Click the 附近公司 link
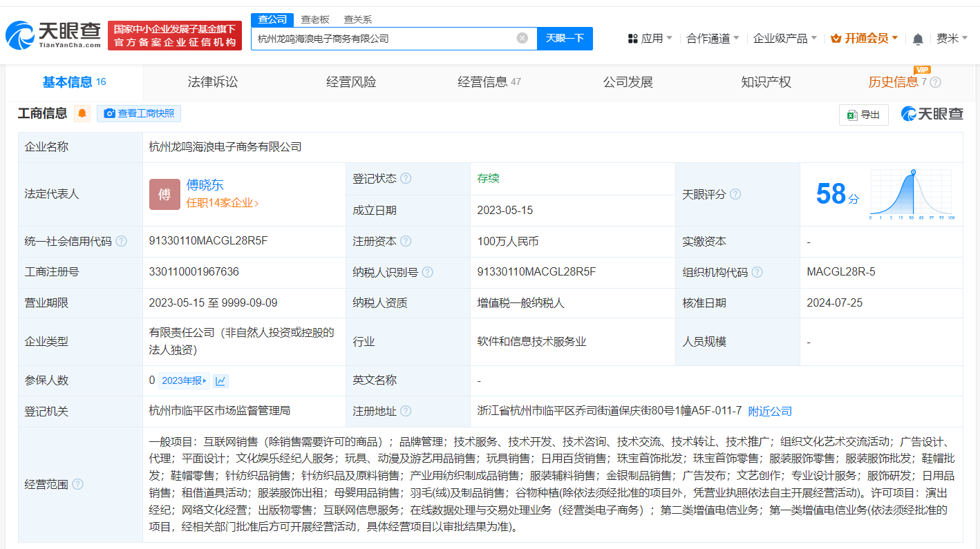 [770, 412]
